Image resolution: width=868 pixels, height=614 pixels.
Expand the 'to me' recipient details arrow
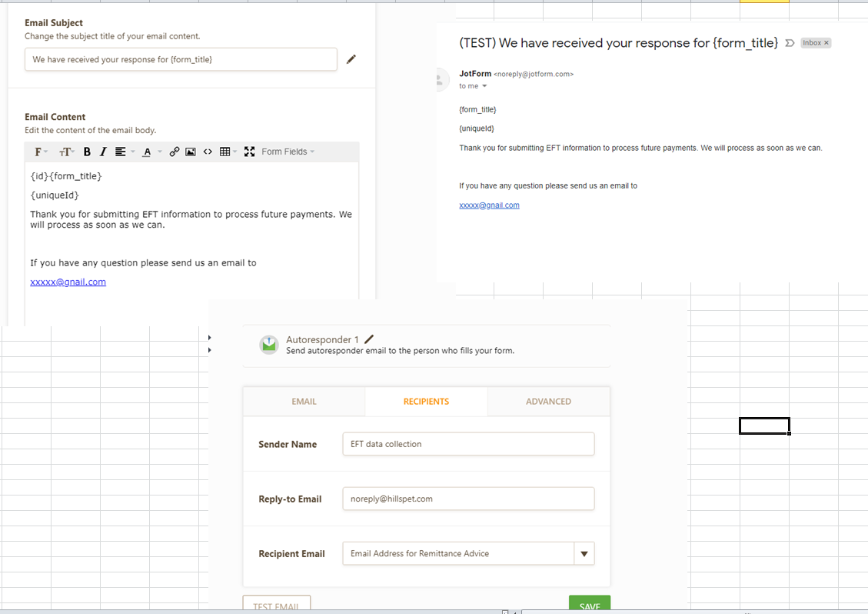(x=484, y=86)
